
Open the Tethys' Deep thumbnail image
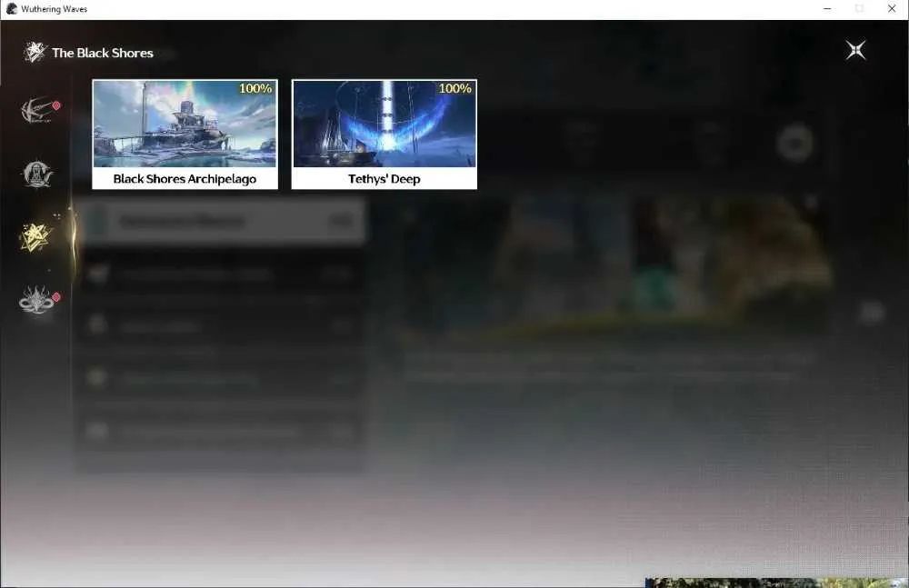385,125
